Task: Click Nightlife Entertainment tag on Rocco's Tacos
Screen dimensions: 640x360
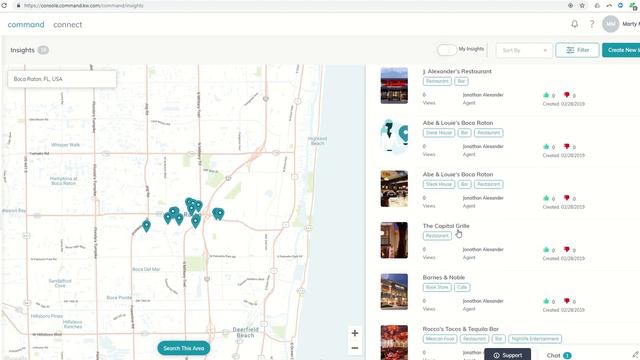Action: pyautogui.click(x=535, y=339)
